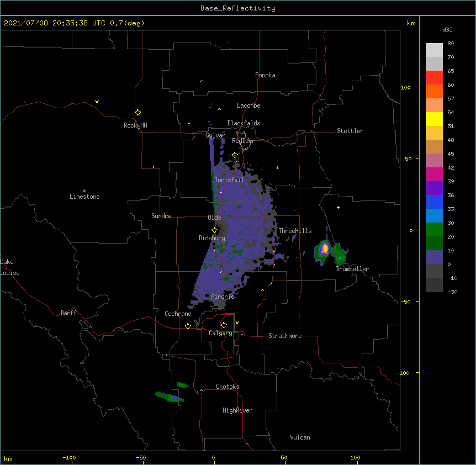Click the small storm echo southwest of Okotoks
Viewport: 476px width, 465px height.
170,397
